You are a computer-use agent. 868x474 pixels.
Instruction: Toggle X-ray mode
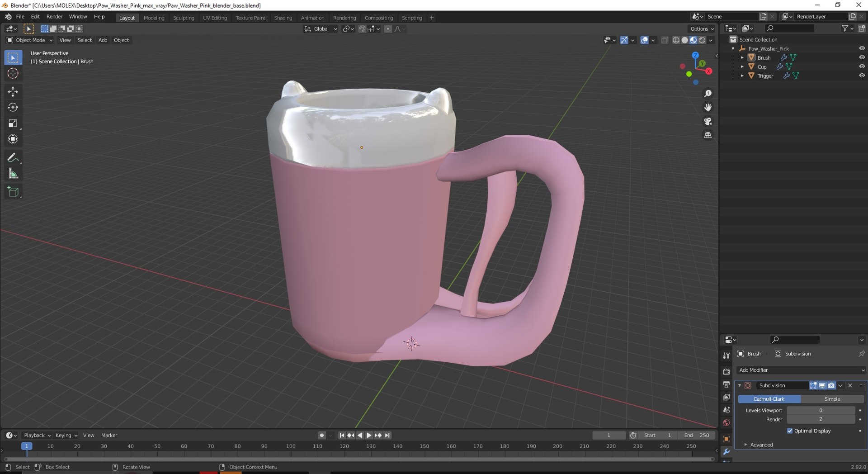pos(665,40)
